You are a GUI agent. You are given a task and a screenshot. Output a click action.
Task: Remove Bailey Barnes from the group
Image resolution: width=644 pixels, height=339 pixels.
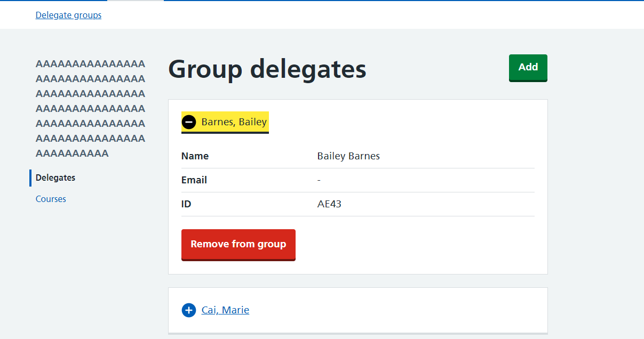click(238, 244)
